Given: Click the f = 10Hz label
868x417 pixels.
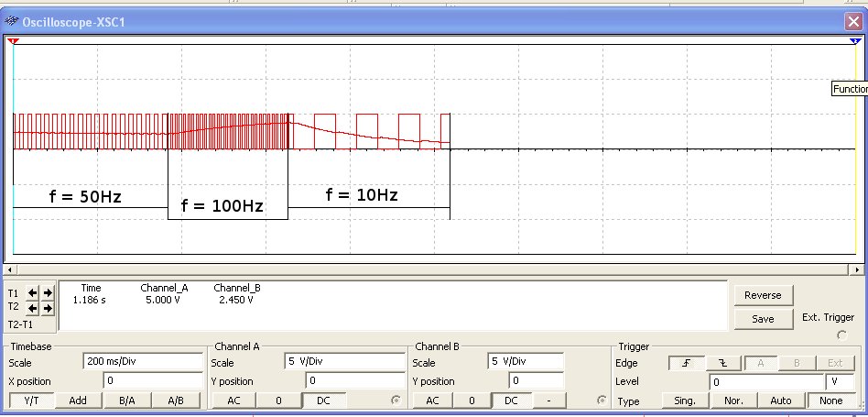Looking at the screenshot, I should pyautogui.click(x=362, y=194).
